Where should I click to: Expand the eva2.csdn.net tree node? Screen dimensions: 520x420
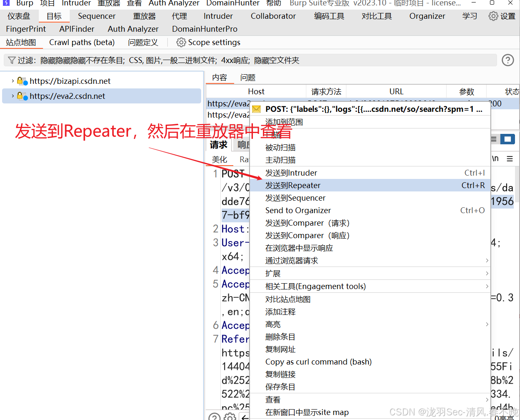(x=13, y=96)
